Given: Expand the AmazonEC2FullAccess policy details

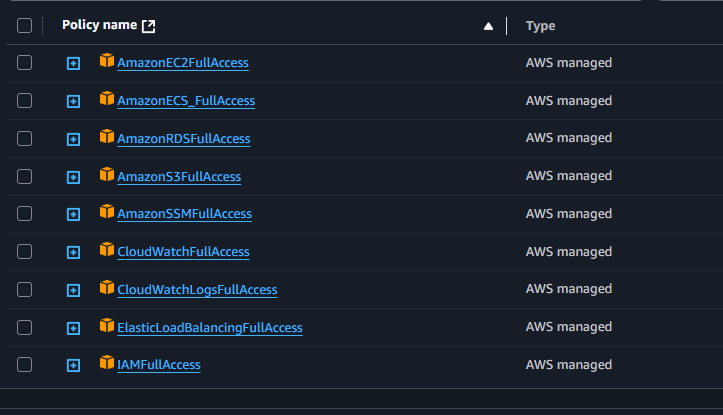Looking at the screenshot, I should (x=73, y=63).
